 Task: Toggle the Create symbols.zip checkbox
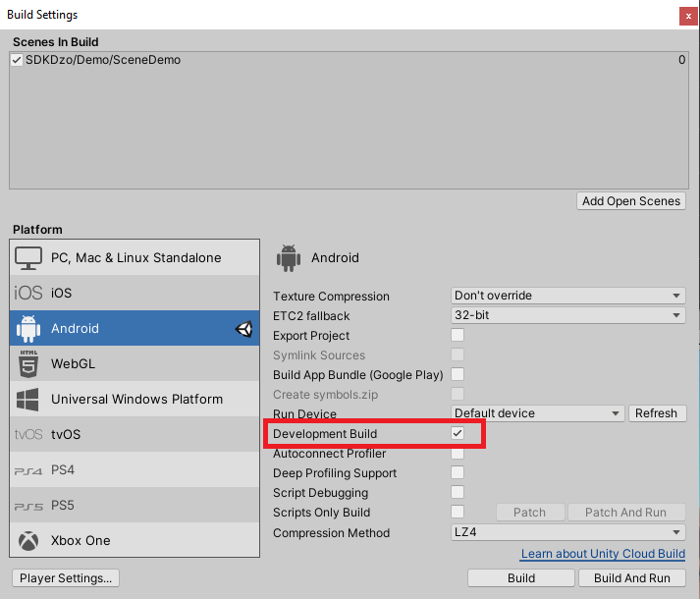click(x=458, y=394)
